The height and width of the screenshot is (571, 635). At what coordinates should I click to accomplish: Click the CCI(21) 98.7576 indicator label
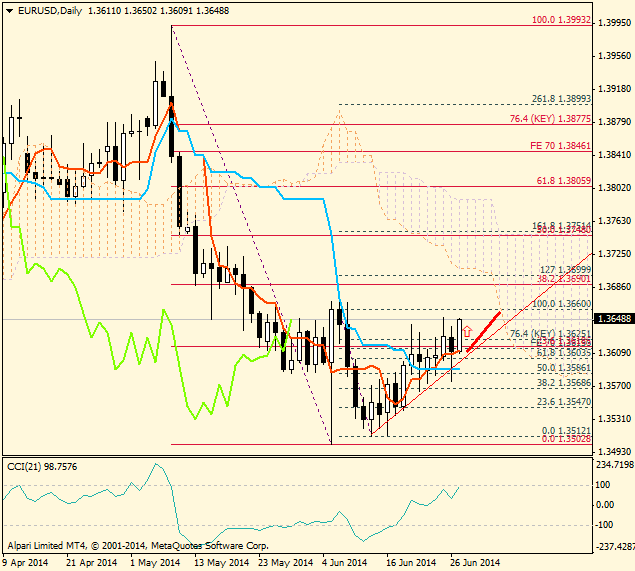coord(42,467)
